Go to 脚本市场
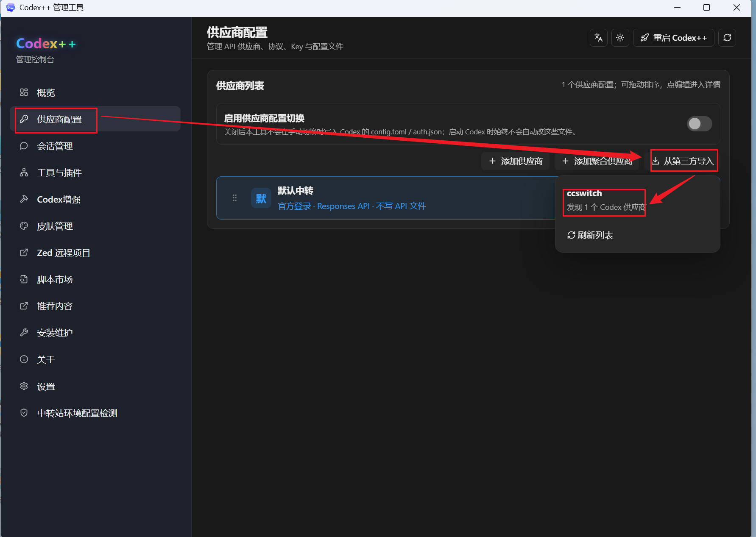The height and width of the screenshot is (537, 756). [95, 279]
